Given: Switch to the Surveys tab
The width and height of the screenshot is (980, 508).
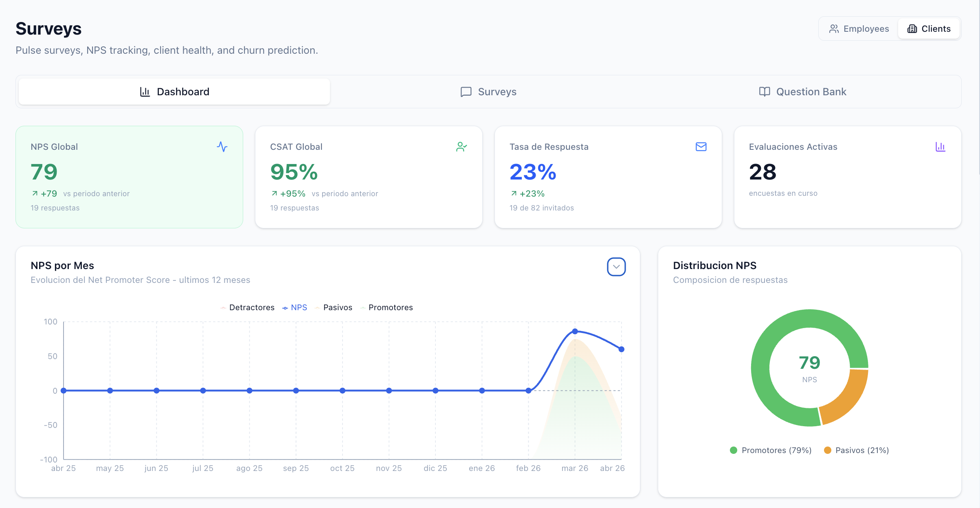Looking at the screenshot, I should pos(488,92).
